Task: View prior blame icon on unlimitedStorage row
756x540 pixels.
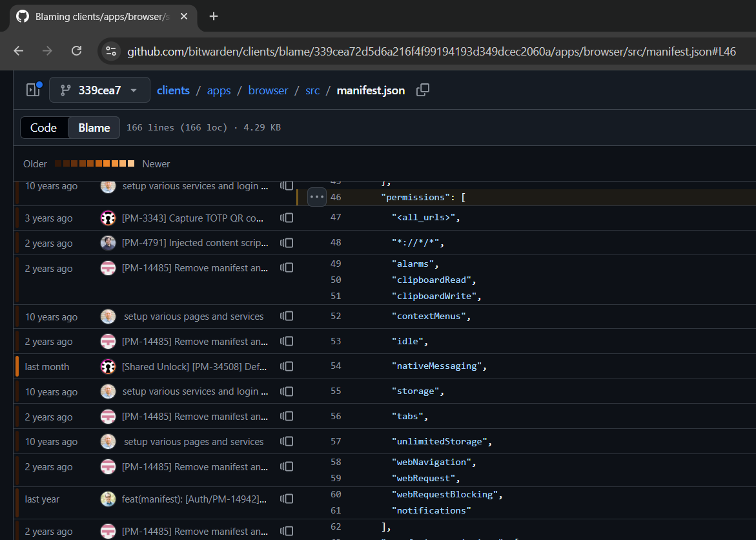Action: (x=287, y=442)
